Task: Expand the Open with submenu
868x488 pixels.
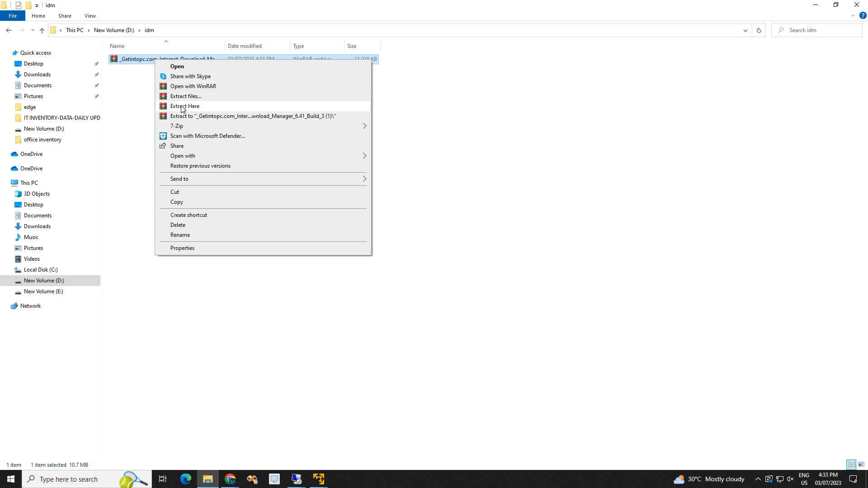Action: tap(263, 156)
